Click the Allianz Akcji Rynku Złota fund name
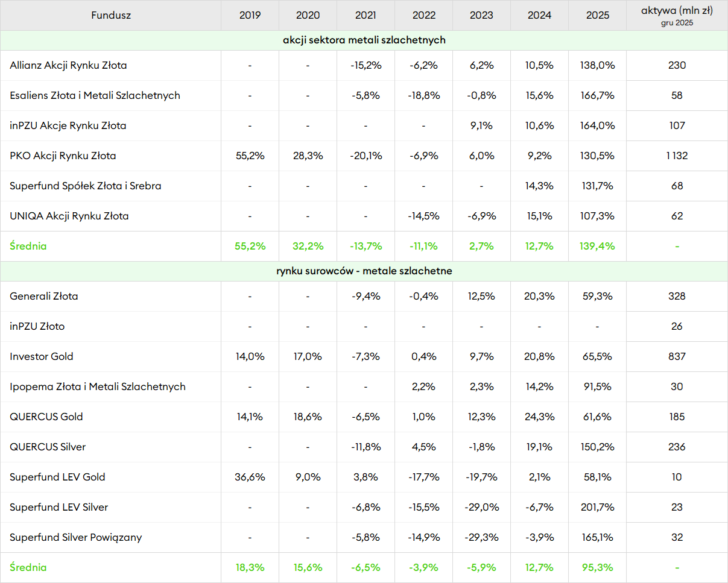Screen dimensions: 728x583 68,65
